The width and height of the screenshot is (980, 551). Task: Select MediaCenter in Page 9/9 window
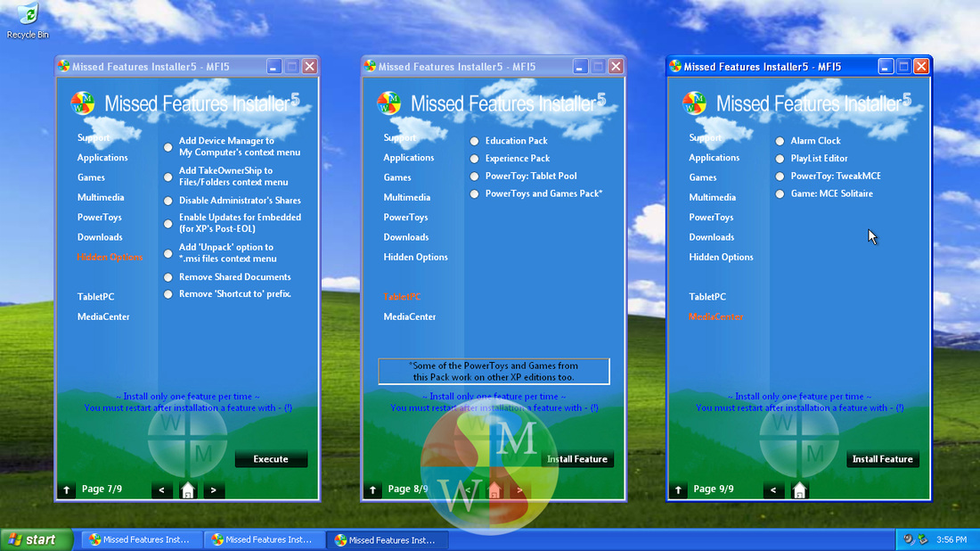(x=715, y=317)
